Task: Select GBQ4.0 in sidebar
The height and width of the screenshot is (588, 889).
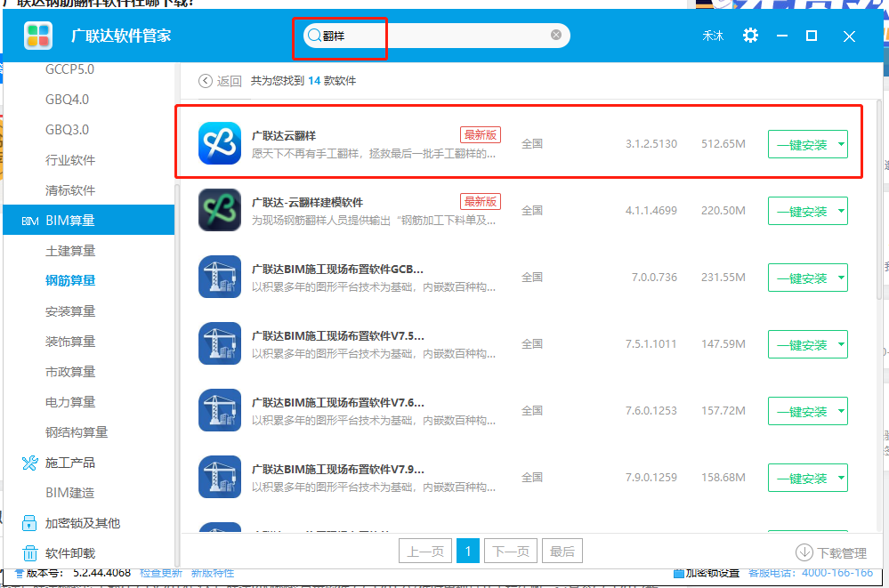Action: pos(67,100)
